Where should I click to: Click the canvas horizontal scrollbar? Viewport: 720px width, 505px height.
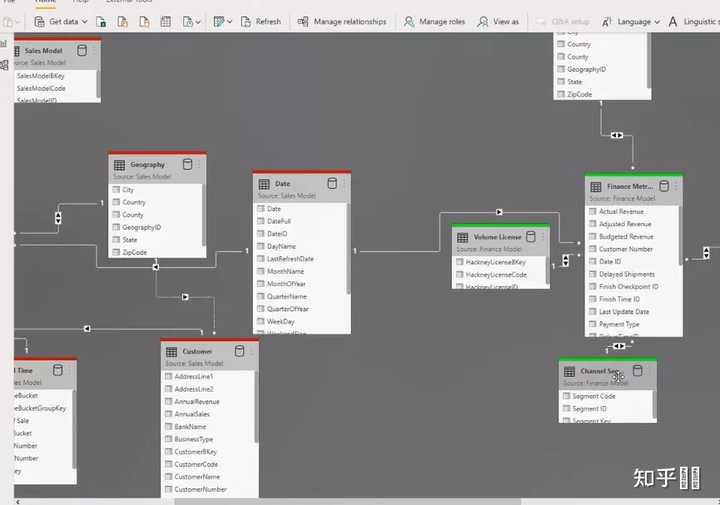347,501
